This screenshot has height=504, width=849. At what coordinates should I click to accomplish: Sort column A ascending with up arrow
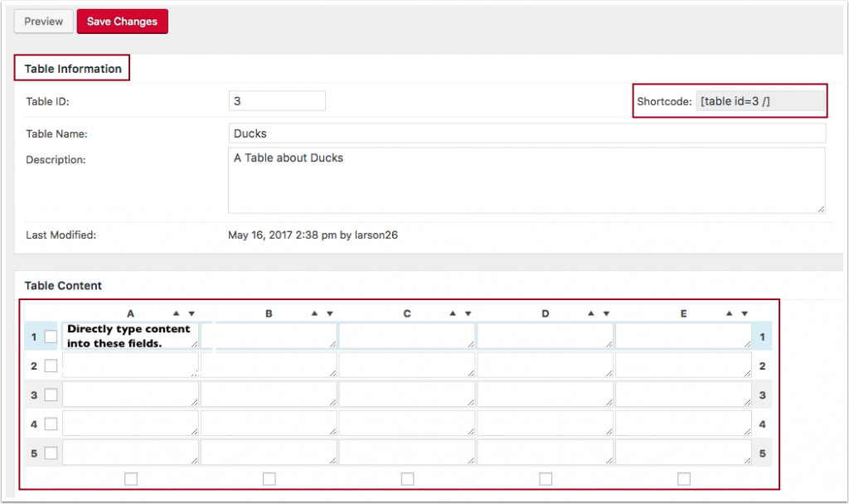pyautogui.click(x=176, y=313)
